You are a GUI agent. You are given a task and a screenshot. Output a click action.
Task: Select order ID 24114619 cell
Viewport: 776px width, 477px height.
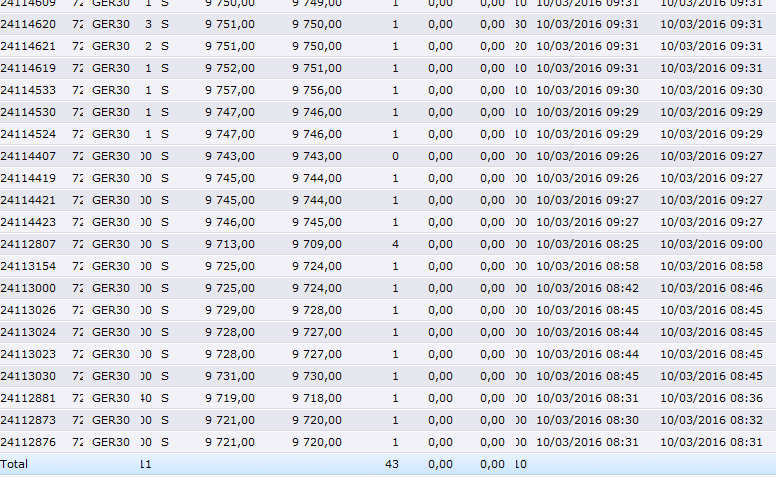pyautogui.click(x=28, y=68)
